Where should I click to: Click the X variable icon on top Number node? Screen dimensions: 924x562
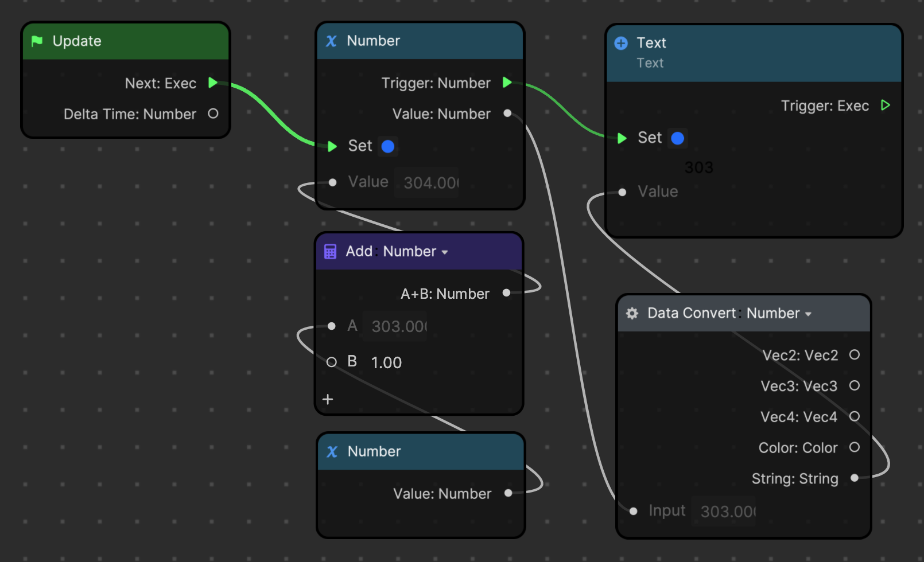331,41
